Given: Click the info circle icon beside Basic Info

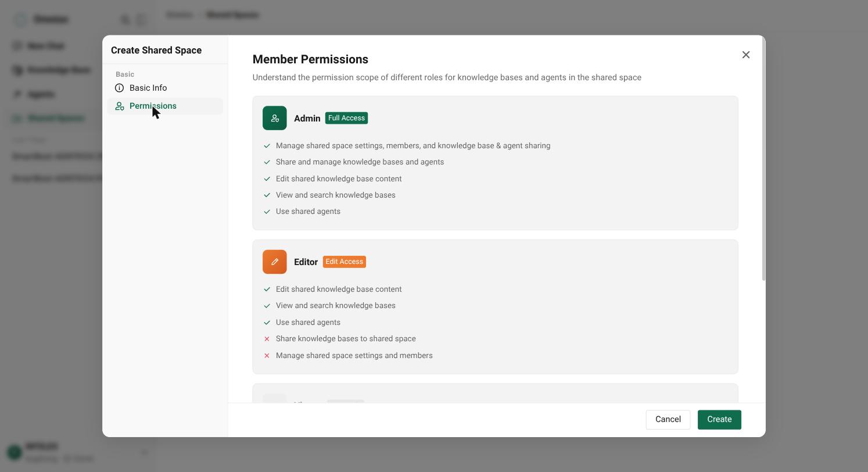Looking at the screenshot, I should (x=120, y=88).
